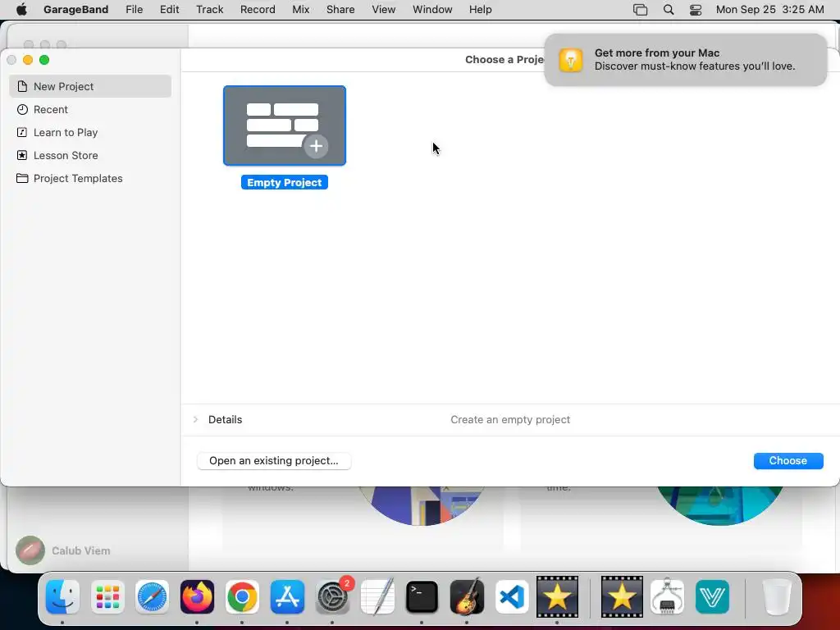Open Learn to Play section
The height and width of the screenshot is (630, 840).
click(x=90, y=132)
